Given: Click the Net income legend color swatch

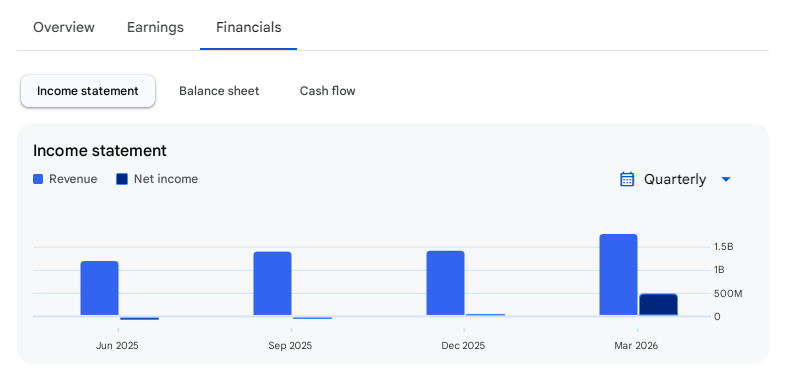Looking at the screenshot, I should 122,179.
